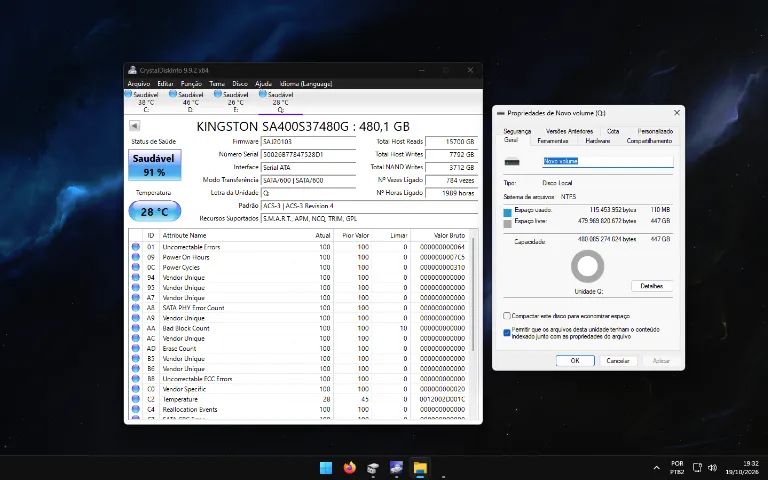768x480 pixels.
Task: Open the Editar menu
Action: coord(166,84)
